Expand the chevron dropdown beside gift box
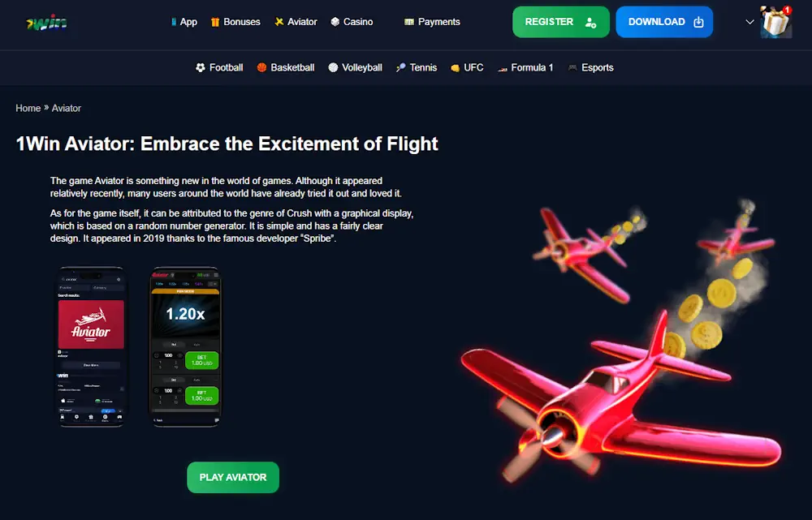812x520 pixels. click(749, 22)
